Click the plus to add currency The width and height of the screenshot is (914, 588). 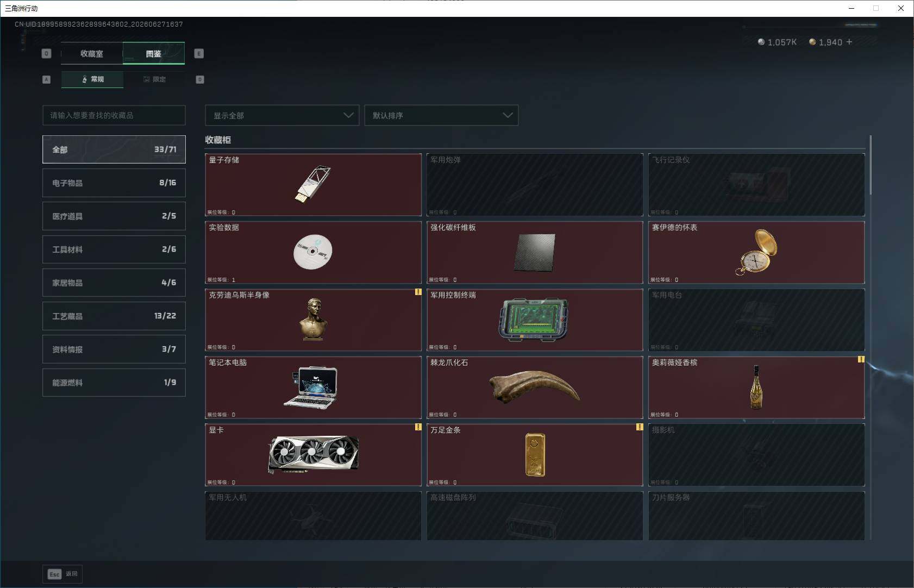(849, 42)
